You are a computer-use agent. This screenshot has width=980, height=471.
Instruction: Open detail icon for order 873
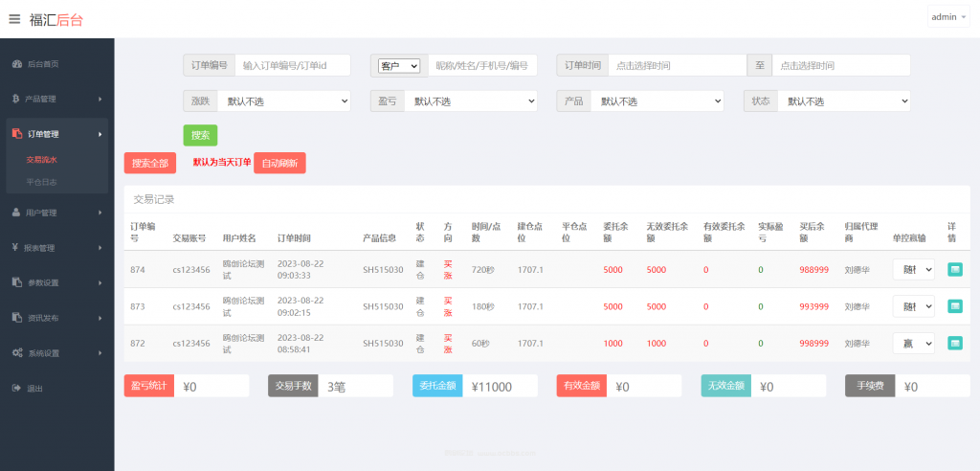(955, 306)
